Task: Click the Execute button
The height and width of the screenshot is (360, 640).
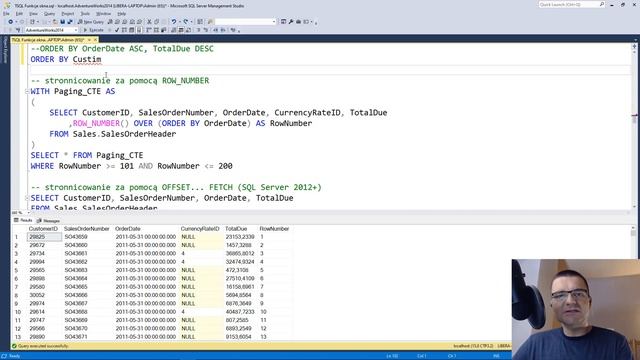Action: click(x=93, y=30)
